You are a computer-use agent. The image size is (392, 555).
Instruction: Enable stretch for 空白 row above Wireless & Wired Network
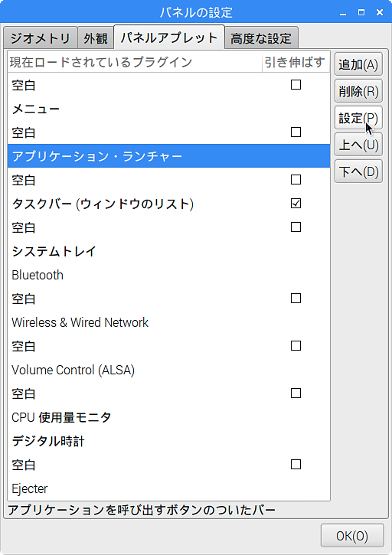[296, 298]
